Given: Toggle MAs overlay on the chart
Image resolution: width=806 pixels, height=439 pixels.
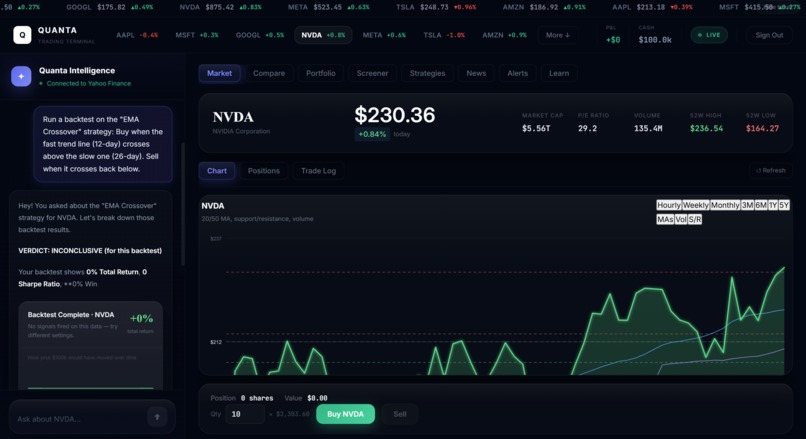Looking at the screenshot, I should point(665,220).
